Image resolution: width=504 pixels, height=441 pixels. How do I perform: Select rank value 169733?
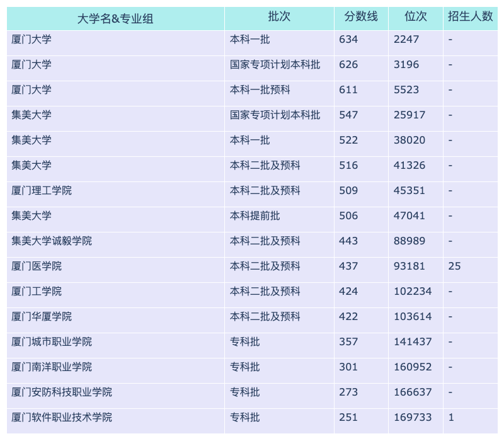pos(413,418)
